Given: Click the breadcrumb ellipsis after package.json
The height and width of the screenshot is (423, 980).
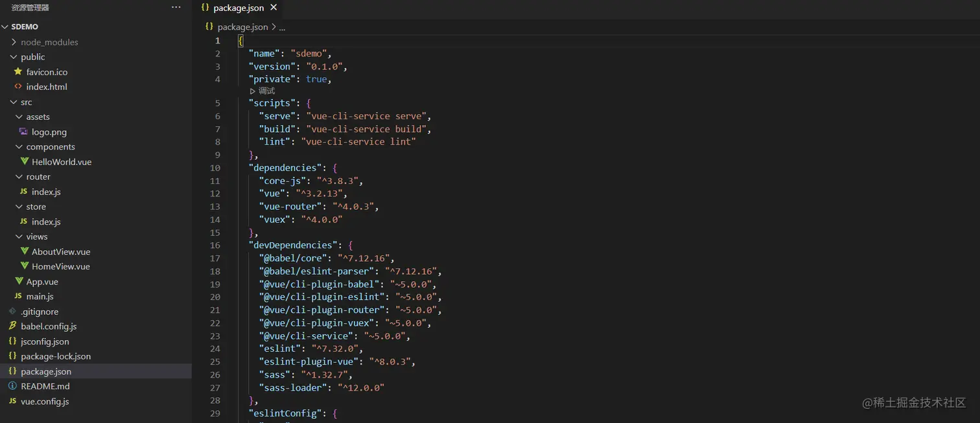Looking at the screenshot, I should [282, 27].
